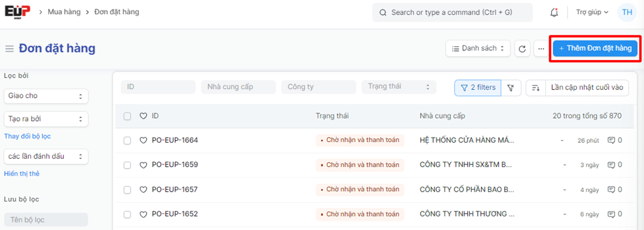Tick the checkbox for PO-EUP-1664
The image size is (644, 230).
(x=127, y=140)
